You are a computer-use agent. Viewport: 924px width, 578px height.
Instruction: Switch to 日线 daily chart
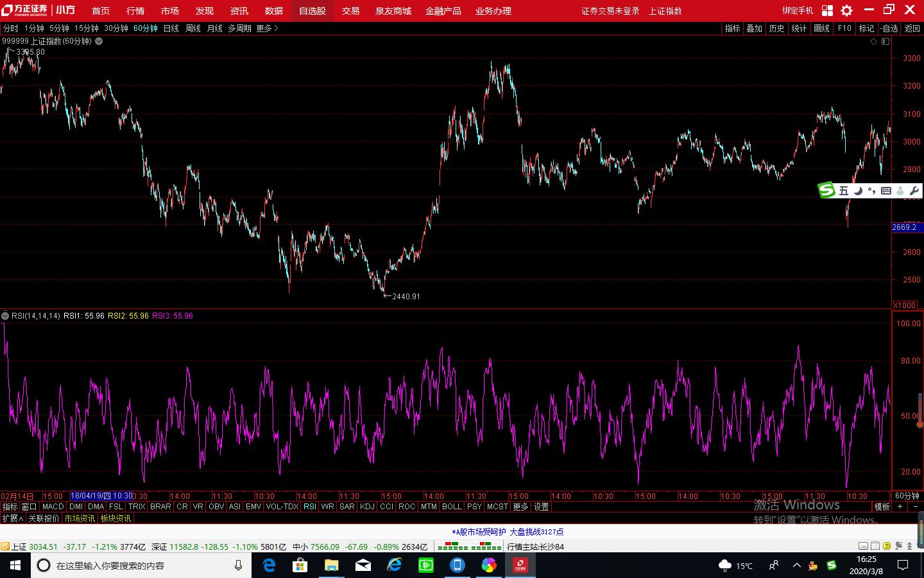pos(171,28)
